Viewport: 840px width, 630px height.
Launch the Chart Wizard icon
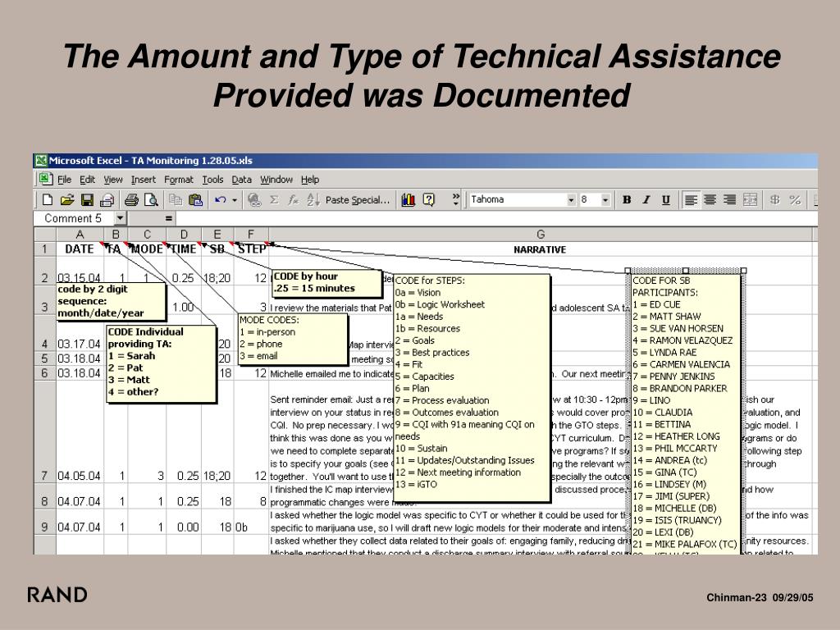click(409, 200)
